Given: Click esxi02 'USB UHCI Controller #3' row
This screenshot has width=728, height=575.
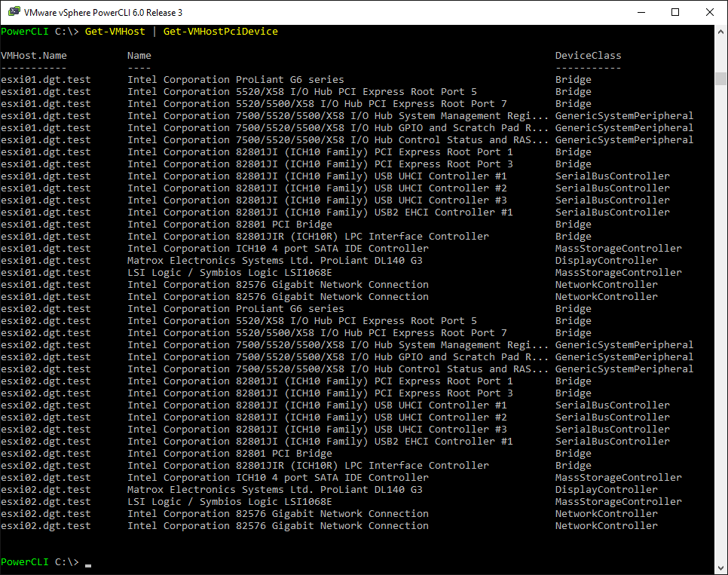Looking at the screenshot, I should tap(335, 430).
